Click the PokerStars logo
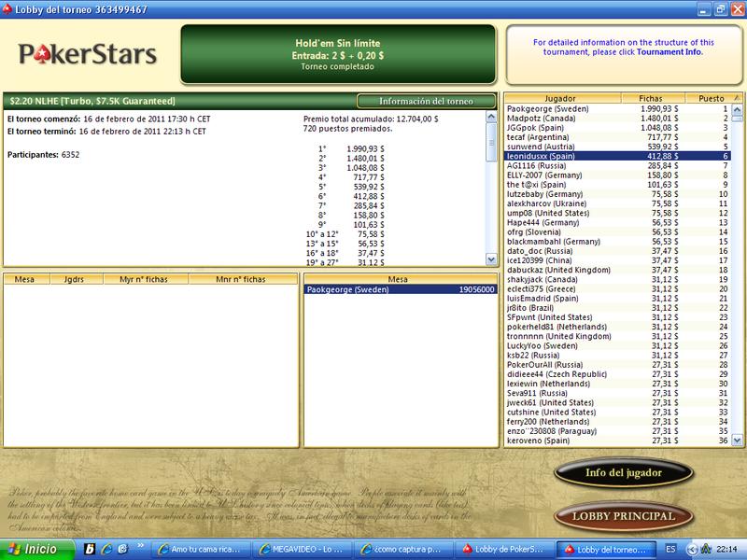Viewport: 747px width, 560px height. click(88, 54)
